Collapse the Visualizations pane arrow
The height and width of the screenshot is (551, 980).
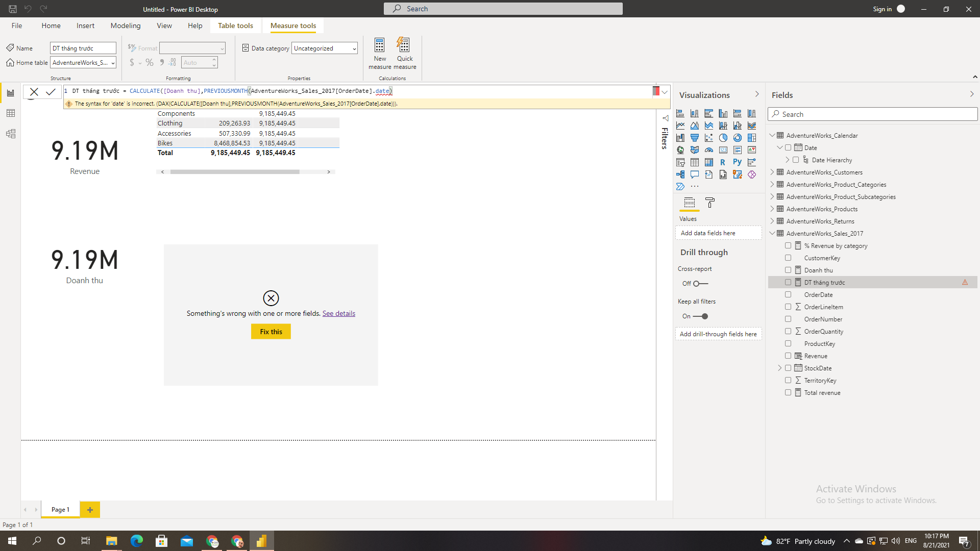757,94
